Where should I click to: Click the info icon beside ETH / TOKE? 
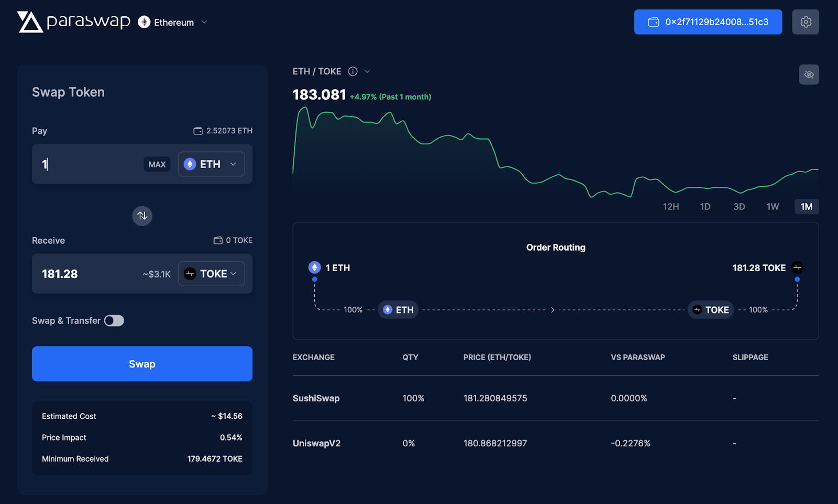click(353, 71)
